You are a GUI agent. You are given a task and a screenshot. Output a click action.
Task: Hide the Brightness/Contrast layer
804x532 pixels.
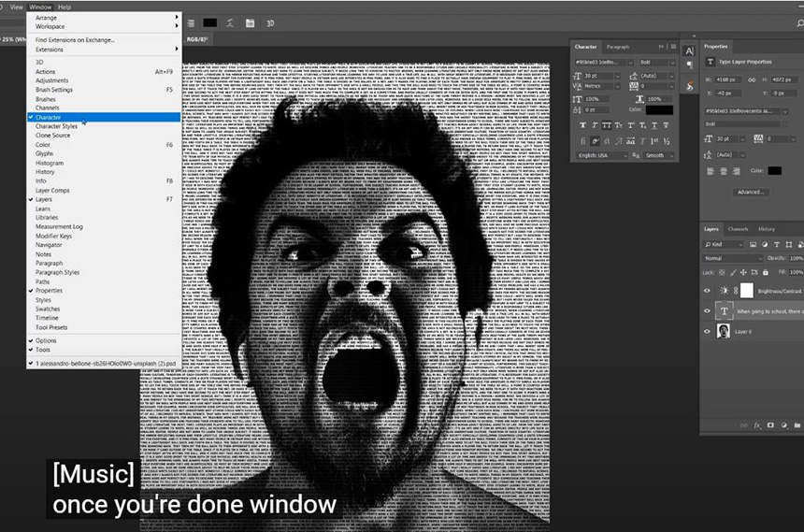click(x=707, y=291)
